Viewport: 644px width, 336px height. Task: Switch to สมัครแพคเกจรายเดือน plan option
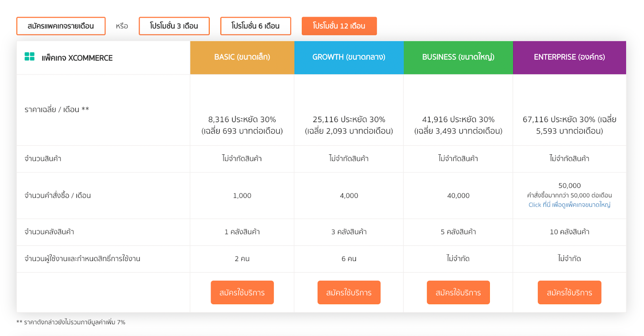[61, 26]
